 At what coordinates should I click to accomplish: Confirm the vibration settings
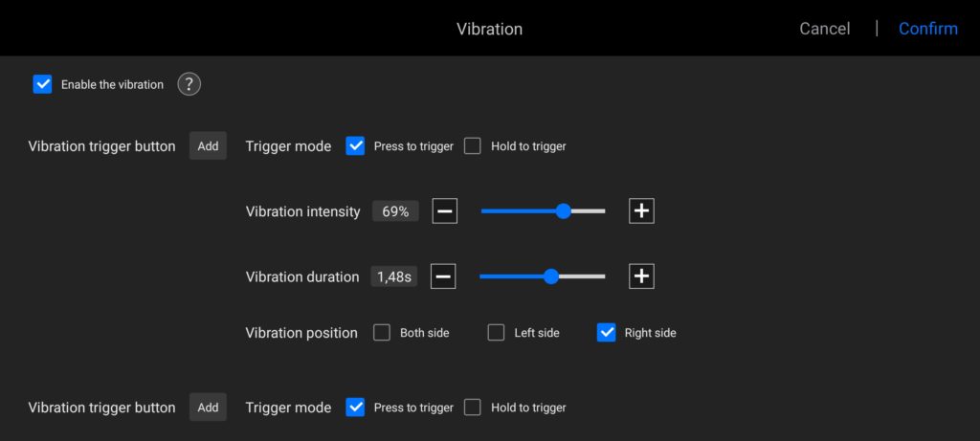click(x=927, y=29)
